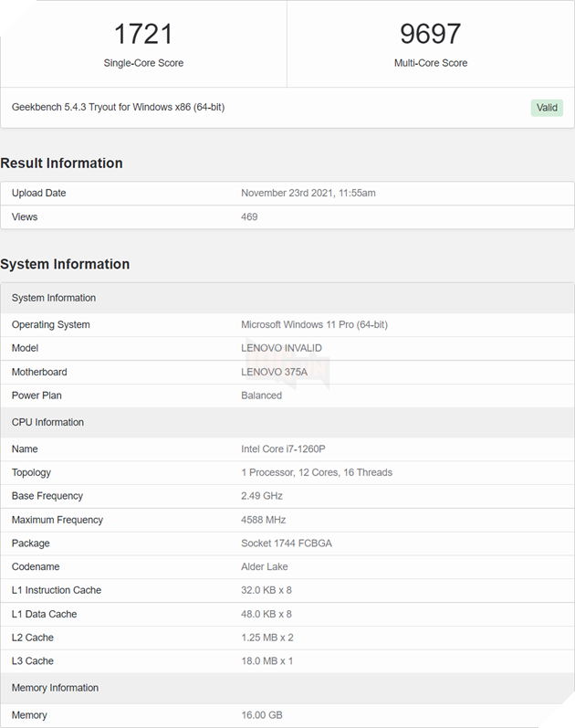The height and width of the screenshot is (728, 575).
Task: Click the 1721 single-core score number
Action: pos(143,34)
